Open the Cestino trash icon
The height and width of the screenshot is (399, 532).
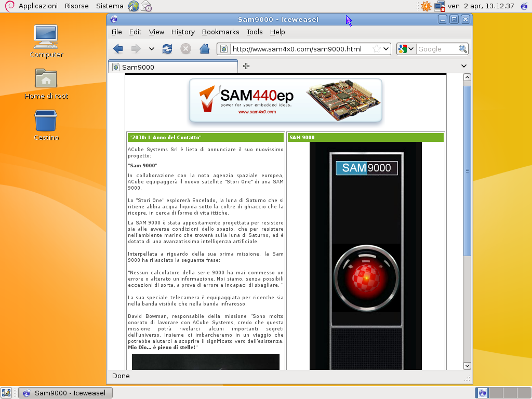(46, 125)
